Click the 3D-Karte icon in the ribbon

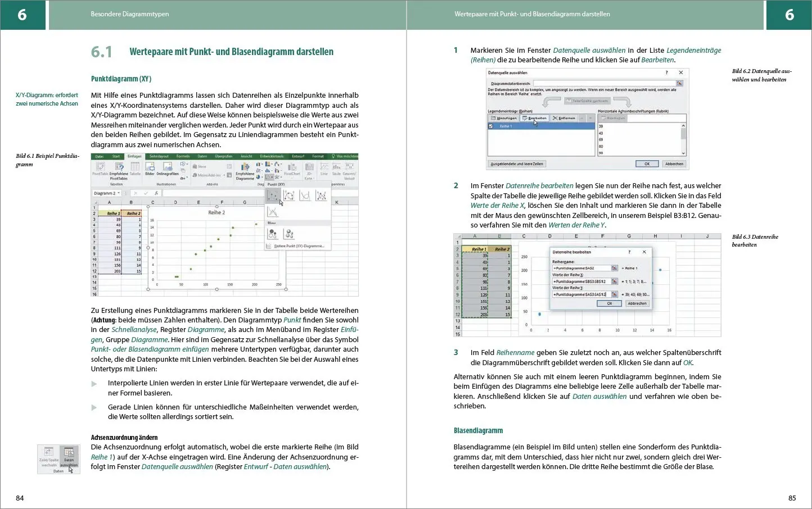click(309, 167)
